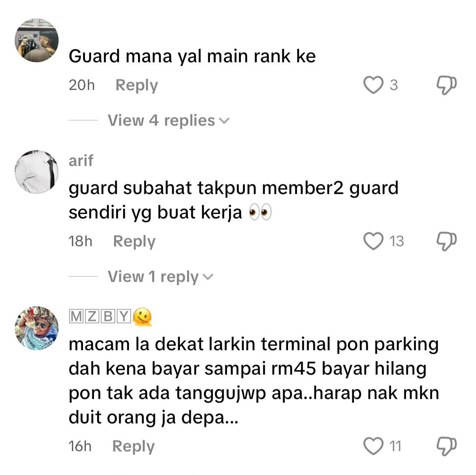Like MZBY's larkin terminal comment
The width and height of the screenshot is (476, 475).
pyautogui.click(x=373, y=446)
